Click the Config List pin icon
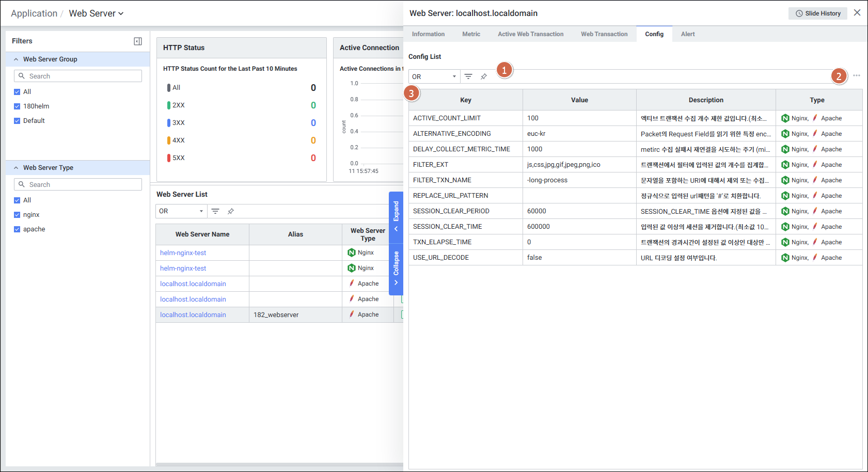This screenshot has height=472, width=868. (x=484, y=76)
